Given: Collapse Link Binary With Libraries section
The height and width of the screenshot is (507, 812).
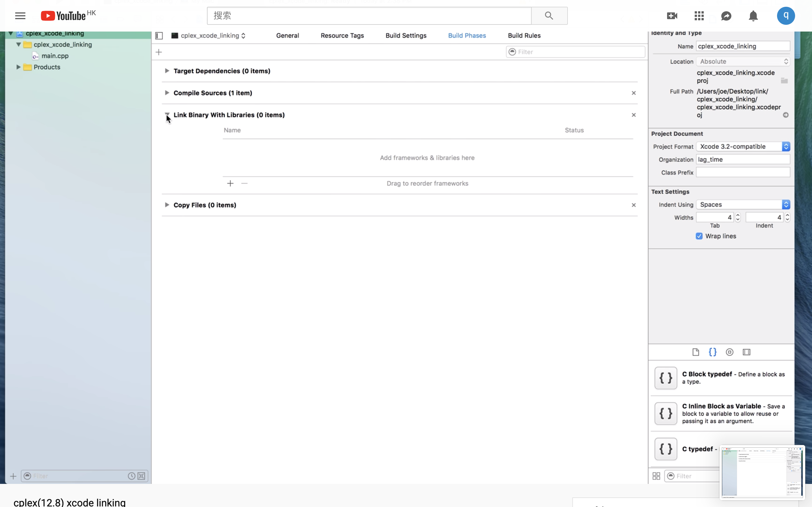Looking at the screenshot, I should 167,114.
